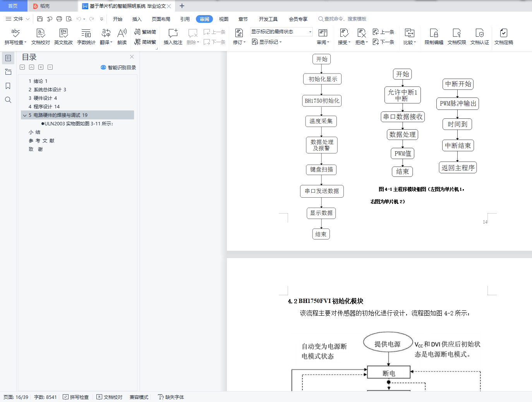Open a new tab with the plus button
The image size is (532, 402).
click(182, 6)
